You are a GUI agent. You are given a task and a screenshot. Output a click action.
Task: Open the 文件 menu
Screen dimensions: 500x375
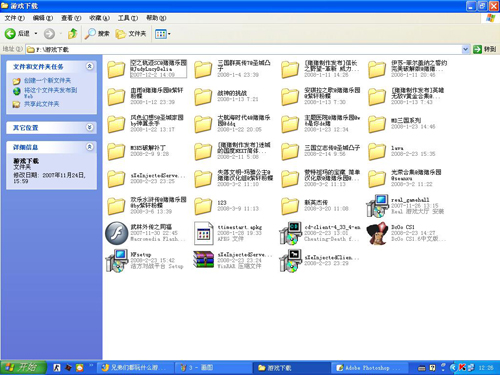pos(14,18)
